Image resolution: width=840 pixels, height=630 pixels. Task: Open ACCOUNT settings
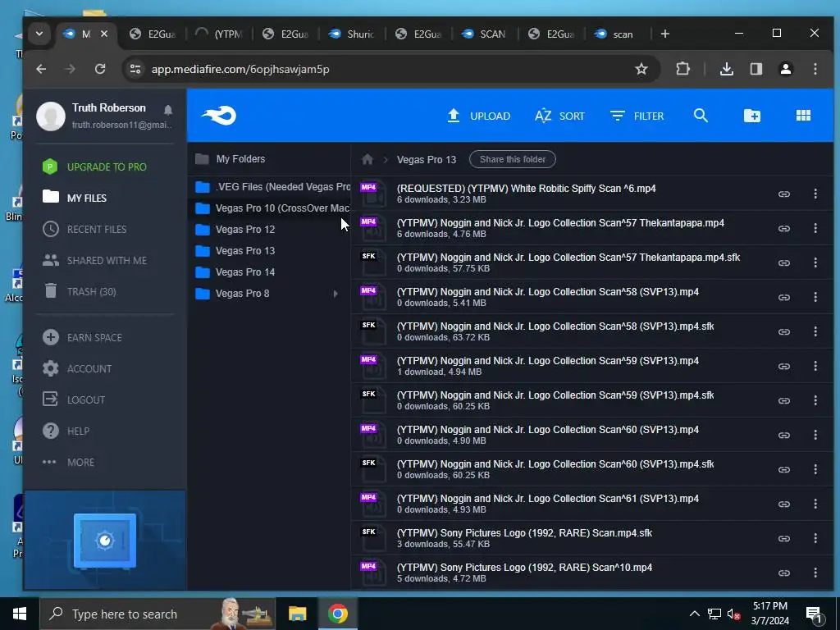(77, 368)
